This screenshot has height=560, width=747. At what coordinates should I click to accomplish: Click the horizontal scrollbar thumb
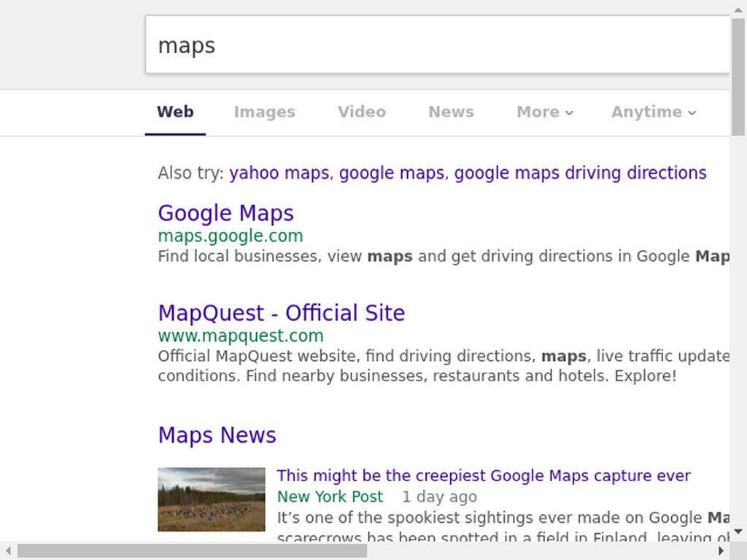point(192,551)
